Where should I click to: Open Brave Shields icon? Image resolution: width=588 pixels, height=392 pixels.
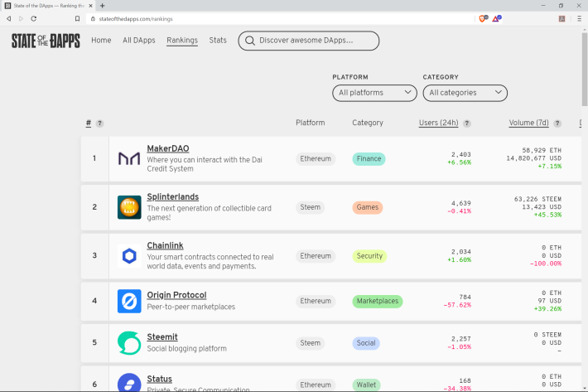click(x=483, y=18)
